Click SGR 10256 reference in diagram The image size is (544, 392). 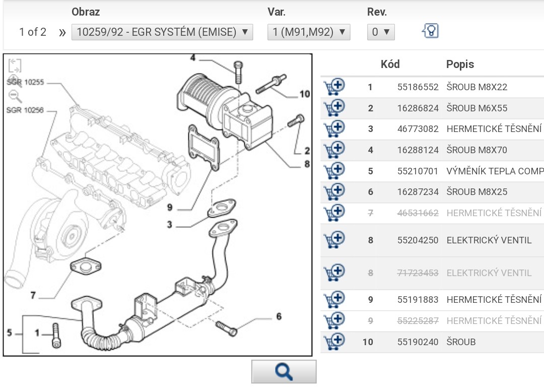click(x=25, y=110)
